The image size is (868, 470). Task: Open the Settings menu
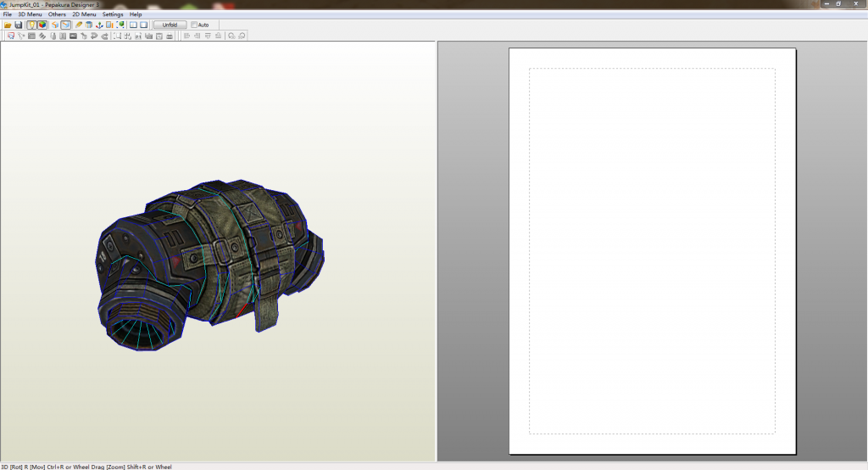(x=113, y=14)
